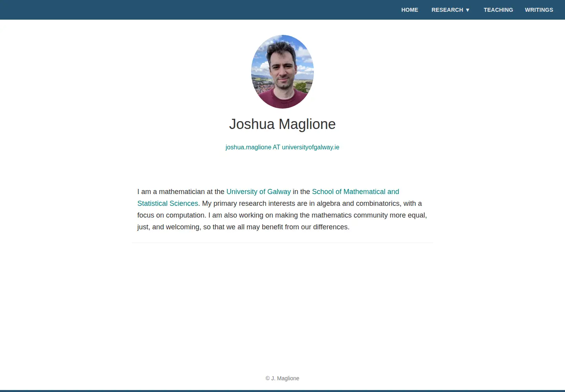565x392 pixels.
Task: Open the WRITINGS page
Action: point(539,10)
